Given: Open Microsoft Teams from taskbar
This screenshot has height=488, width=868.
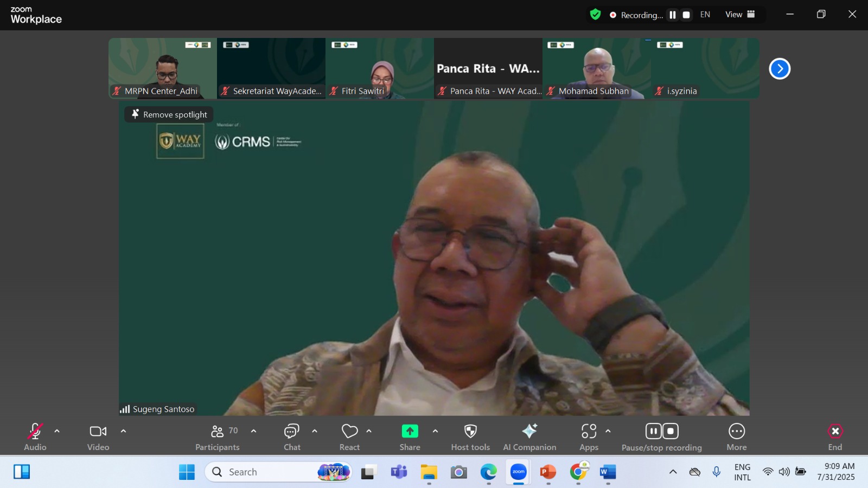Looking at the screenshot, I should click(399, 472).
